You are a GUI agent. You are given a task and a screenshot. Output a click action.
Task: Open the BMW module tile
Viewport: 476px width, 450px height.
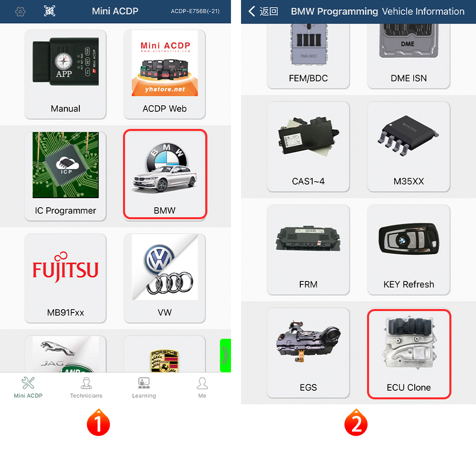tap(165, 174)
